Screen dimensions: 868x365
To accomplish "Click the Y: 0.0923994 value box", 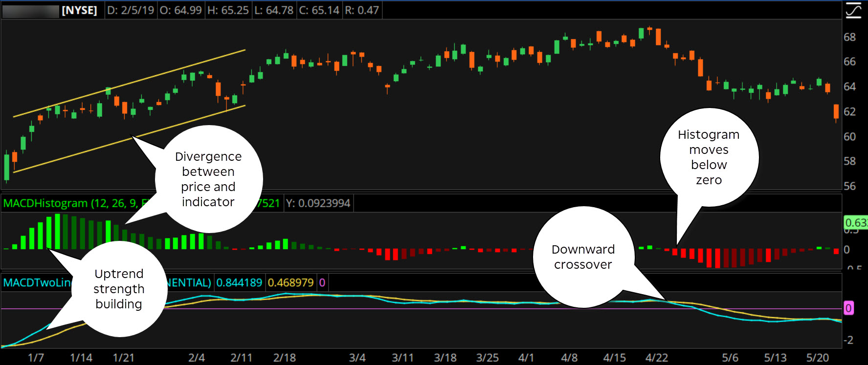I will (x=318, y=203).
